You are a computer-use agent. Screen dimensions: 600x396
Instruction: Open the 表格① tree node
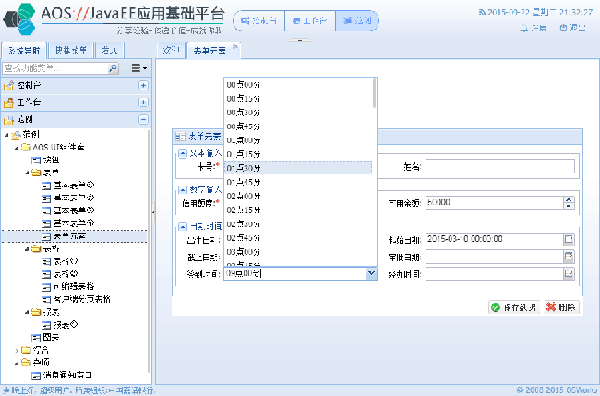point(66,262)
